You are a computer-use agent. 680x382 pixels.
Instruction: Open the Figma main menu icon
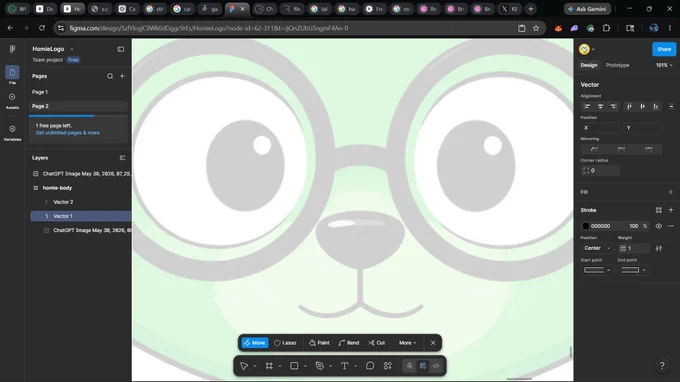pyautogui.click(x=12, y=49)
